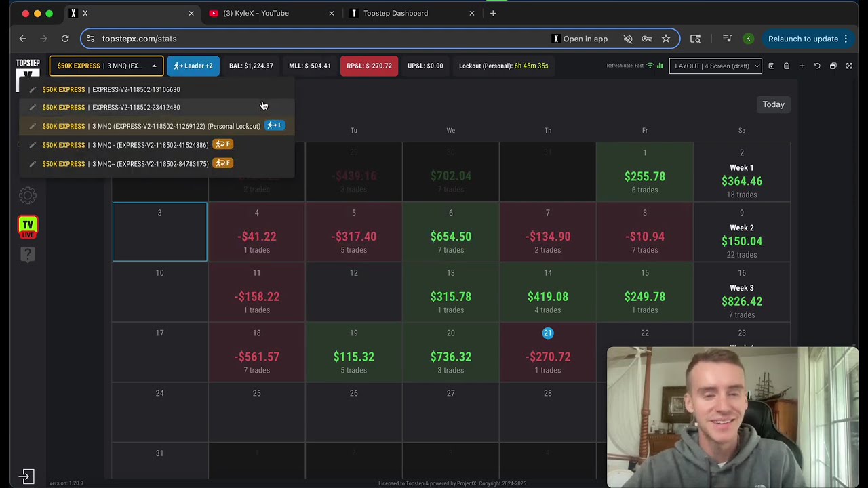Open the settings gear in left sidebar
Viewport: 868px width, 488px height.
click(x=28, y=196)
